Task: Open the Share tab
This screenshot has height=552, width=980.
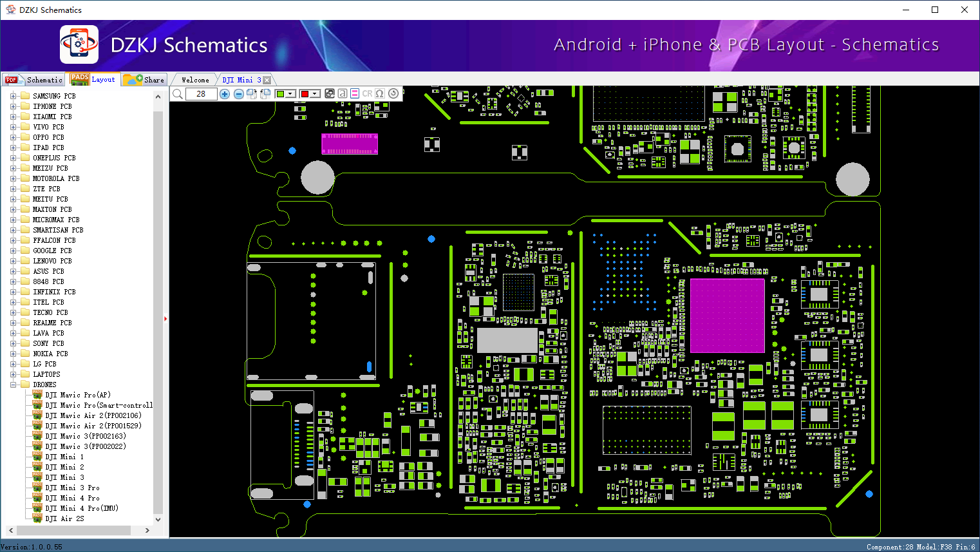Action: [x=145, y=80]
